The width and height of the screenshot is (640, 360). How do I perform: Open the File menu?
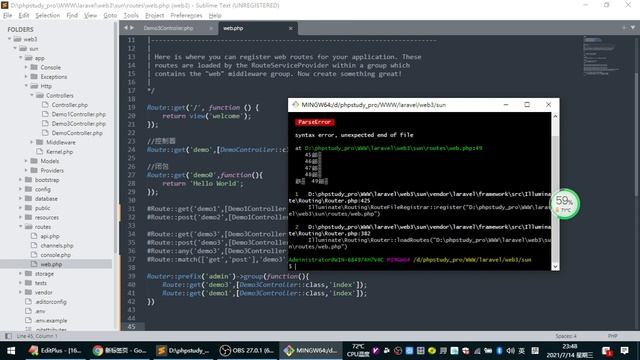point(7,16)
